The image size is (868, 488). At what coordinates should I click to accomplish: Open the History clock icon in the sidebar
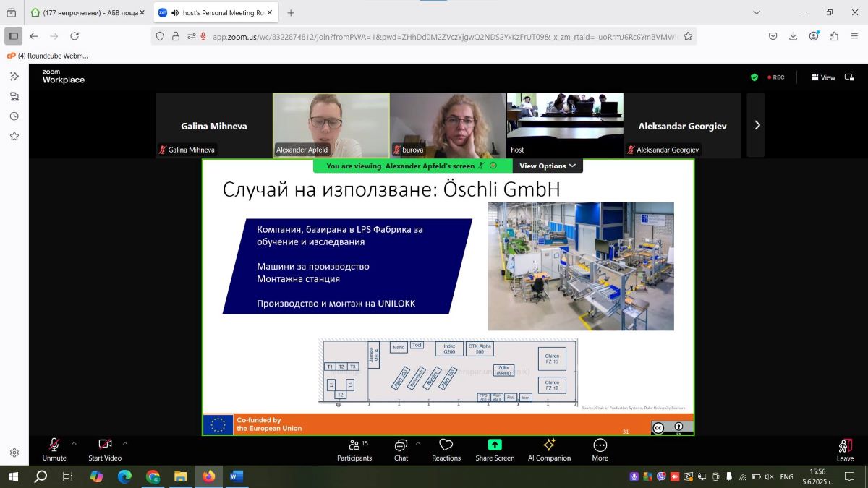(x=14, y=116)
